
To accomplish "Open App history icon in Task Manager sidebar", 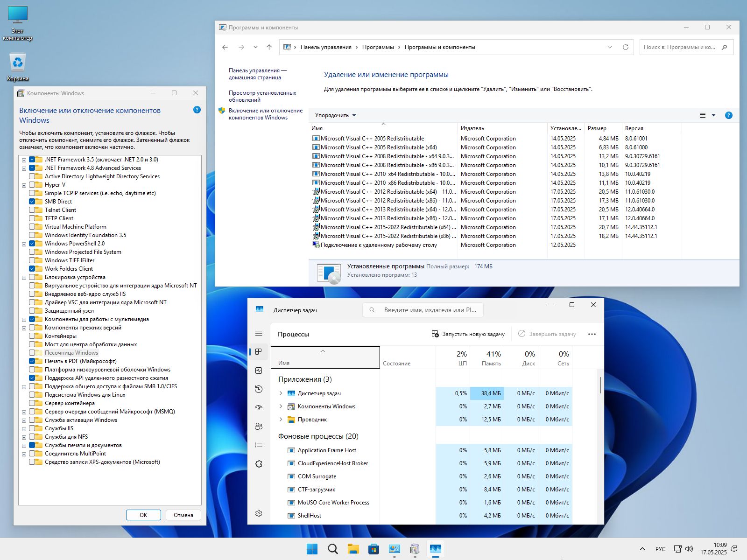I will [x=259, y=389].
